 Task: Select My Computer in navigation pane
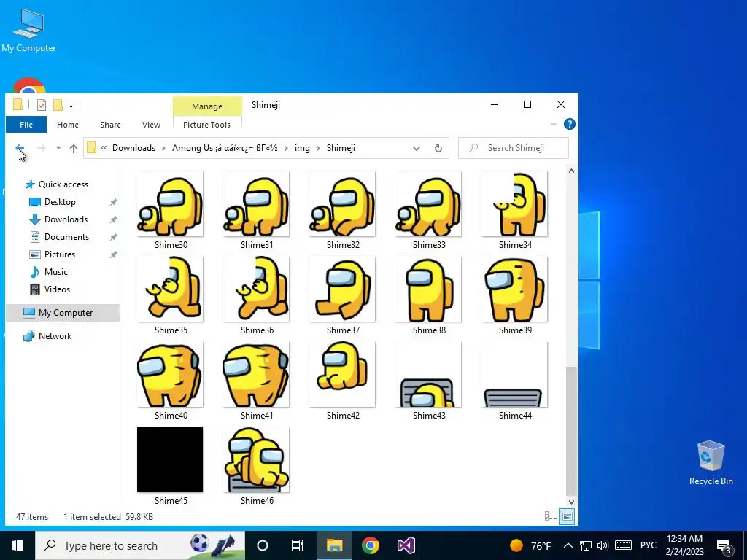63,313
